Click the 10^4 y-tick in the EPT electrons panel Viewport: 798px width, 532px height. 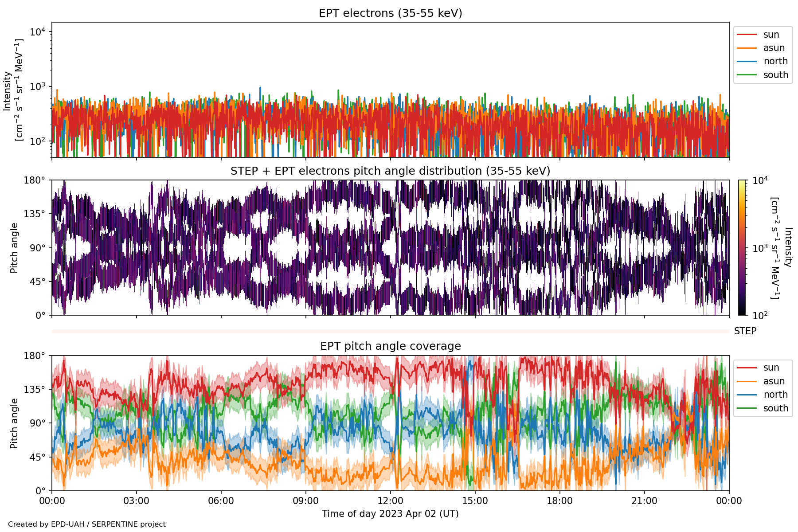click(38, 32)
